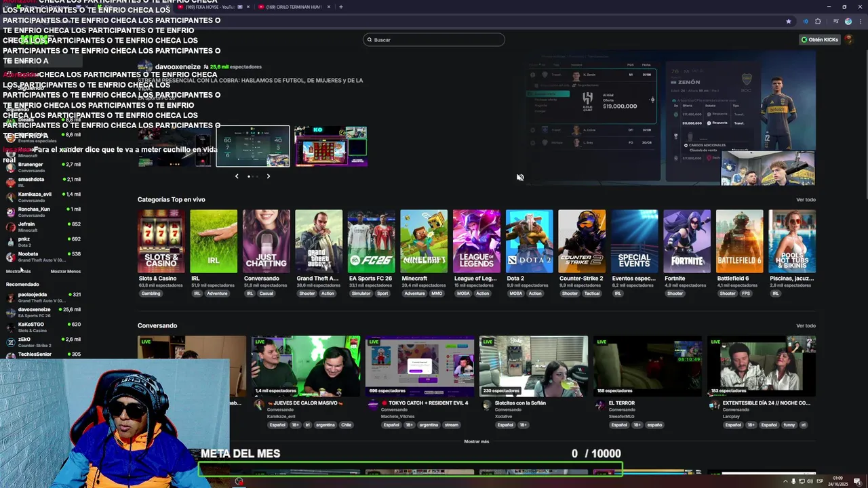Click the Simulator tag under EA Sports FC 26
Viewport: 868px width, 488px height.
coord(361,293)
